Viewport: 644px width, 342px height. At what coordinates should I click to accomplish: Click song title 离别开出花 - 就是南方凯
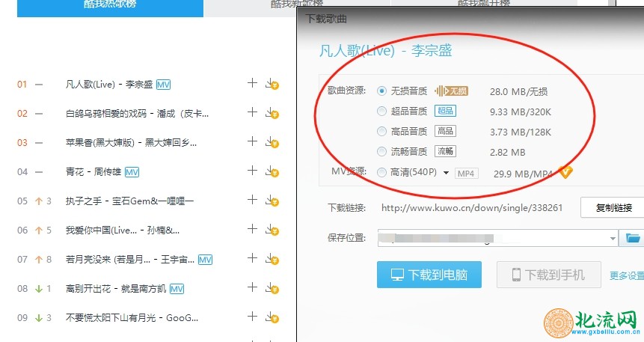(x=116, y=289)
